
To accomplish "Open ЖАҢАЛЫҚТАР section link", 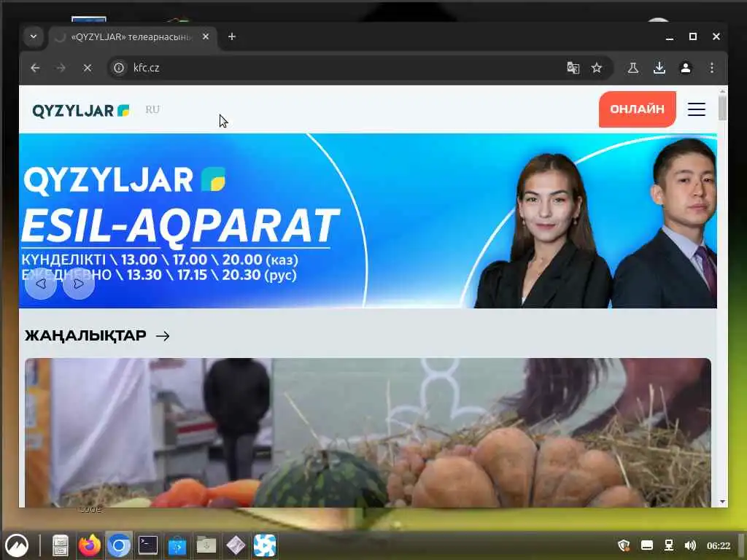I will click(85, 335).
